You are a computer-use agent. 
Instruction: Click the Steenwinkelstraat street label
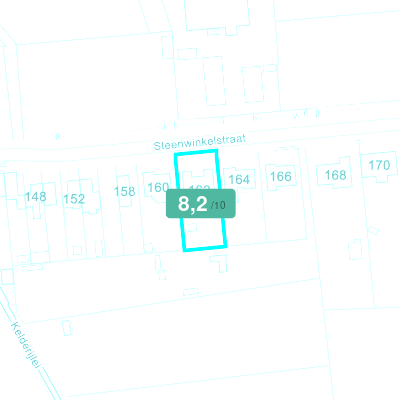tap(200, 142)
